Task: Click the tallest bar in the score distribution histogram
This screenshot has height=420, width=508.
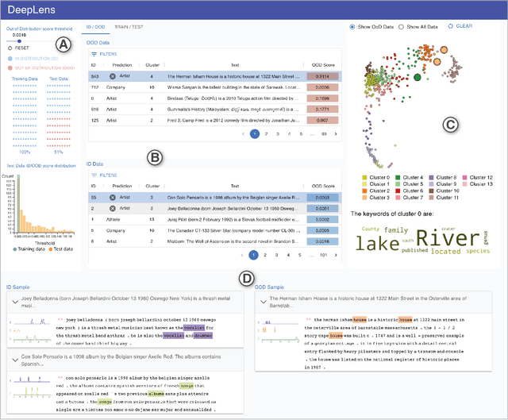Action: pyautogui.click(x=18, y=204)
